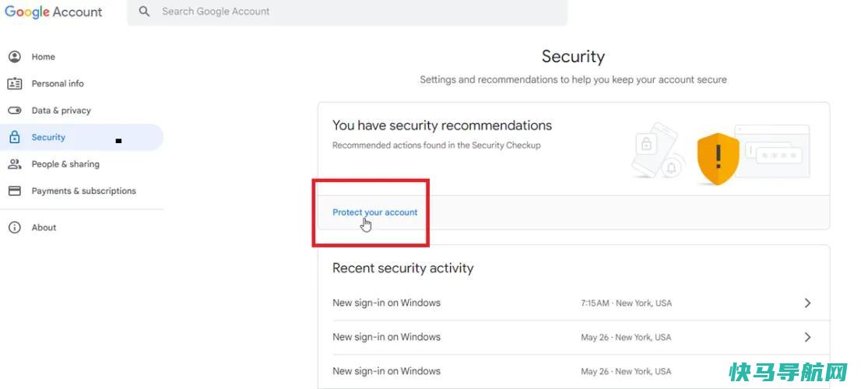Click the Data & privacy toggle icon
Screen dimensions: 868x389
point(14,110)
